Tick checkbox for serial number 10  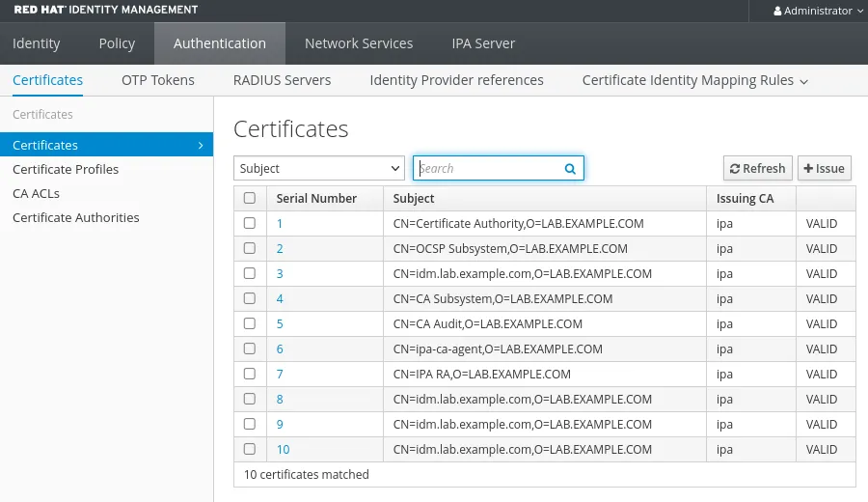point(250,449)
